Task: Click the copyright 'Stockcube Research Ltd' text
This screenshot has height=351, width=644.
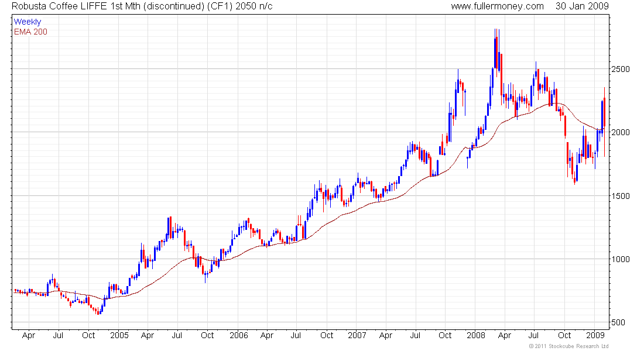Action: point(577,346)
